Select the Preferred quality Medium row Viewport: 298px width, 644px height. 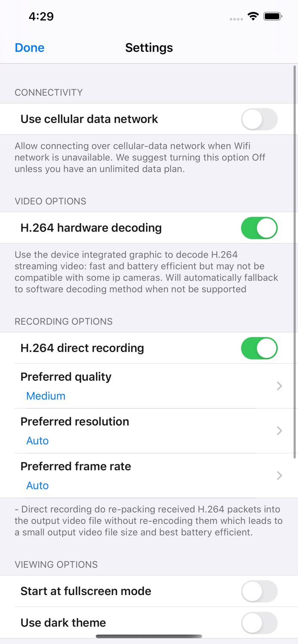[149, 386]
